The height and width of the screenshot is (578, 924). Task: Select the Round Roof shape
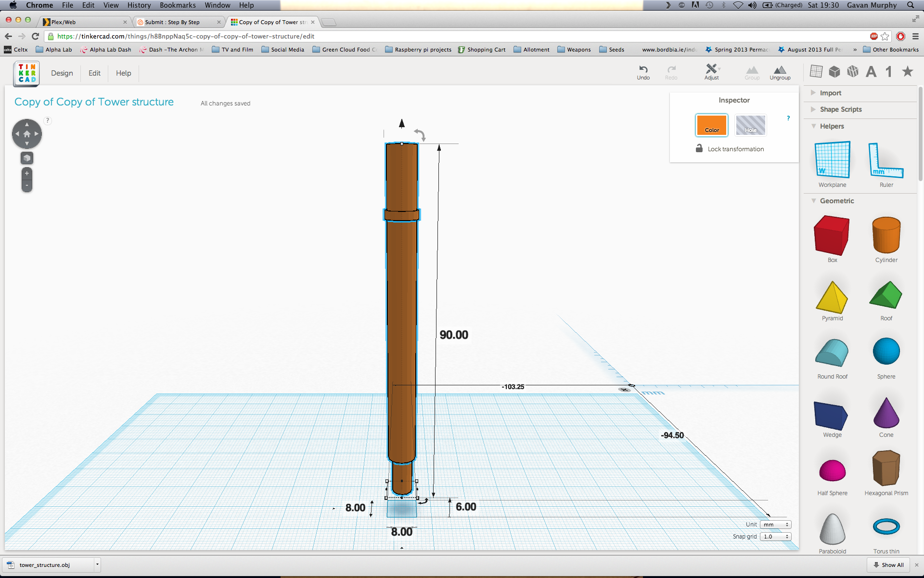coord(832,353)
